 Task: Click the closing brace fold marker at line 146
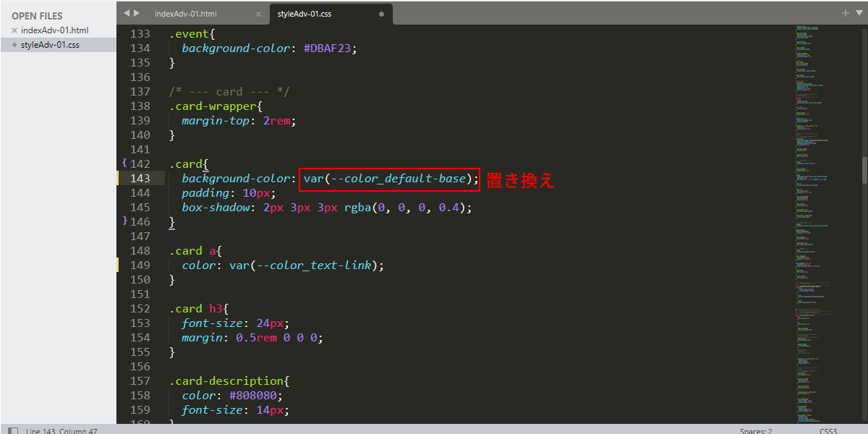(124, 220)
